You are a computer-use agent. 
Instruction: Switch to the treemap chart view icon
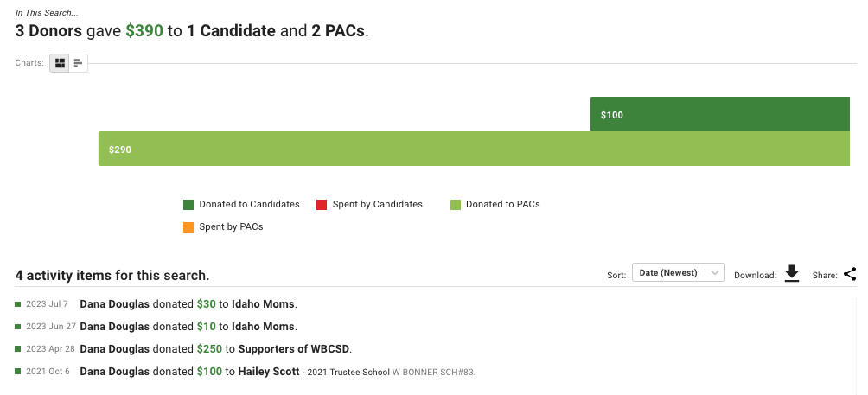click(60, 63)
